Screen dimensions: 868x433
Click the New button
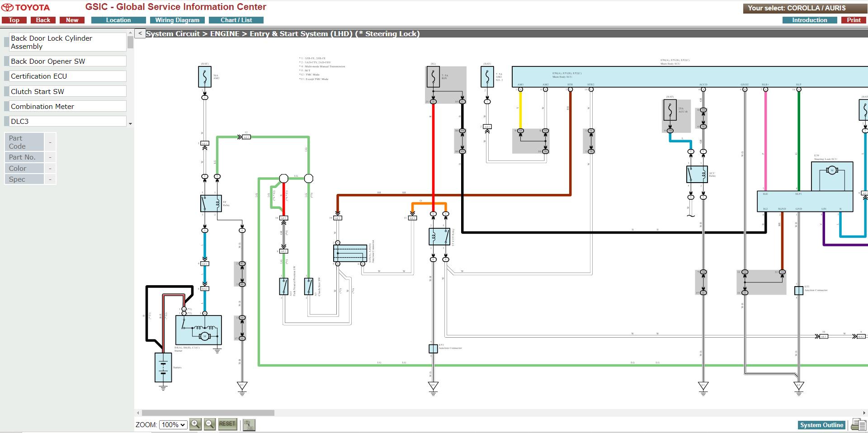click(x=72, y=20)
